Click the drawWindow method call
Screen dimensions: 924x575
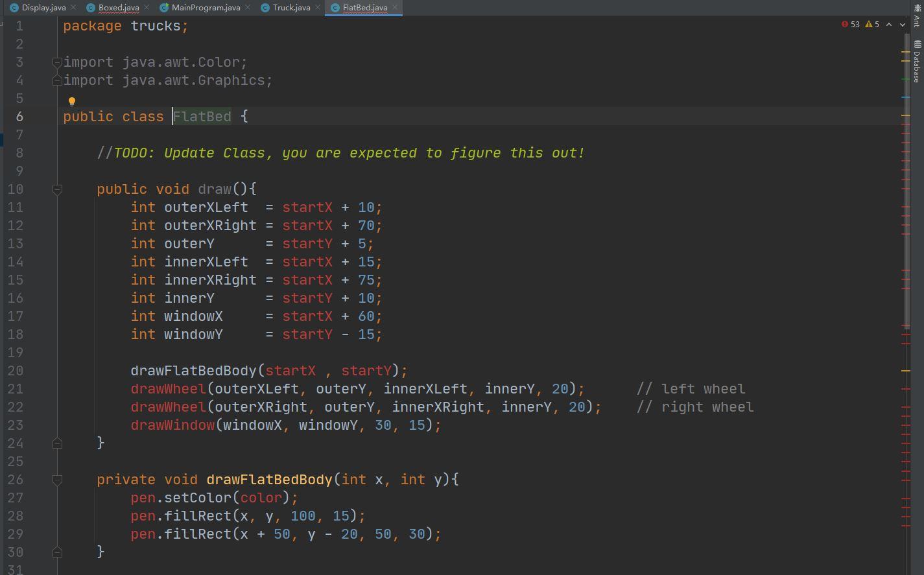[172, 425]
